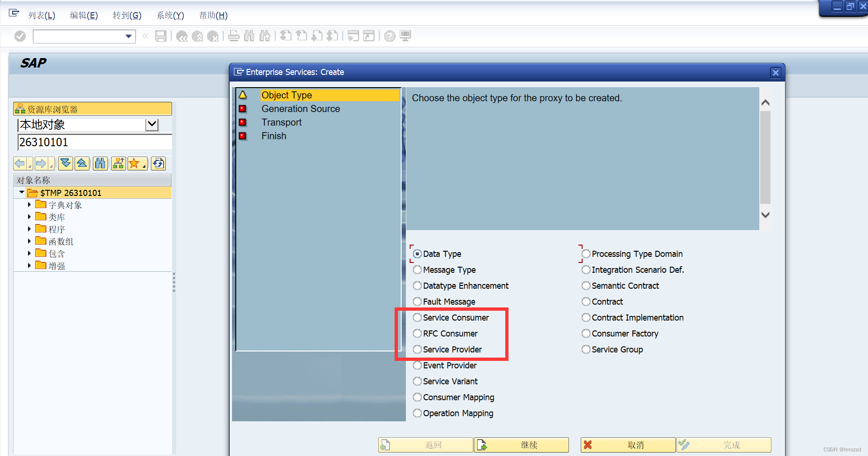The image size is (868, 456).
Task: Expand the 函数组 folder
Action: 29,241
